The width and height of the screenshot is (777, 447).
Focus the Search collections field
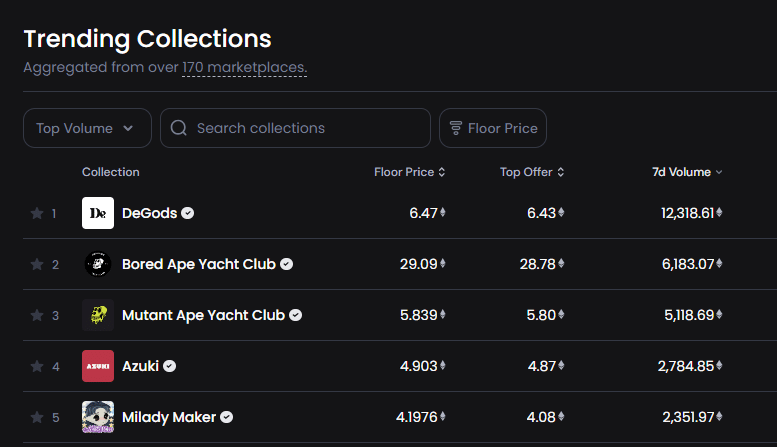pyautogui.click(x=295, y=128)
